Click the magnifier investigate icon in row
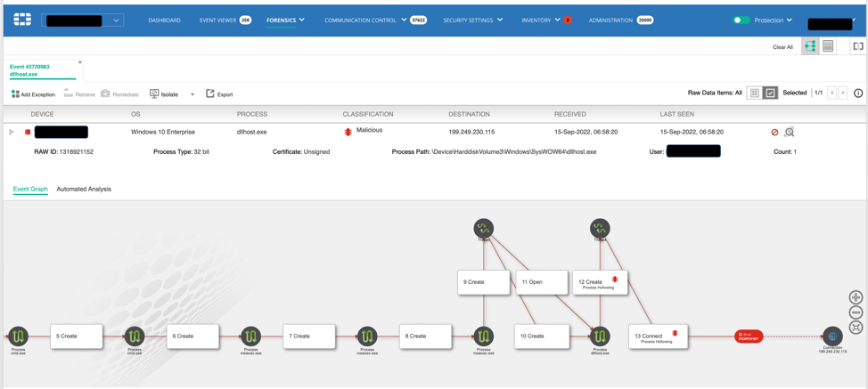 click(x=790, y=132)
